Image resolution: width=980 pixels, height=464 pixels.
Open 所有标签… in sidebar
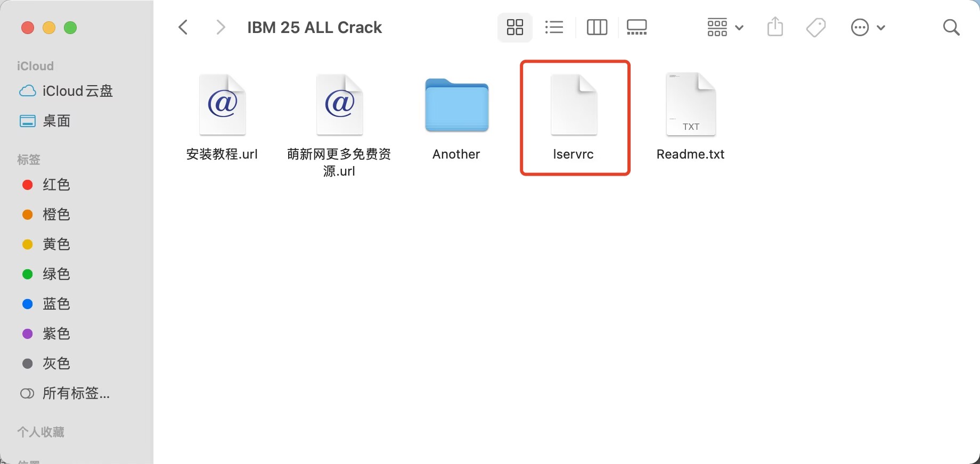pyautogui.click(x=77, y=393)
